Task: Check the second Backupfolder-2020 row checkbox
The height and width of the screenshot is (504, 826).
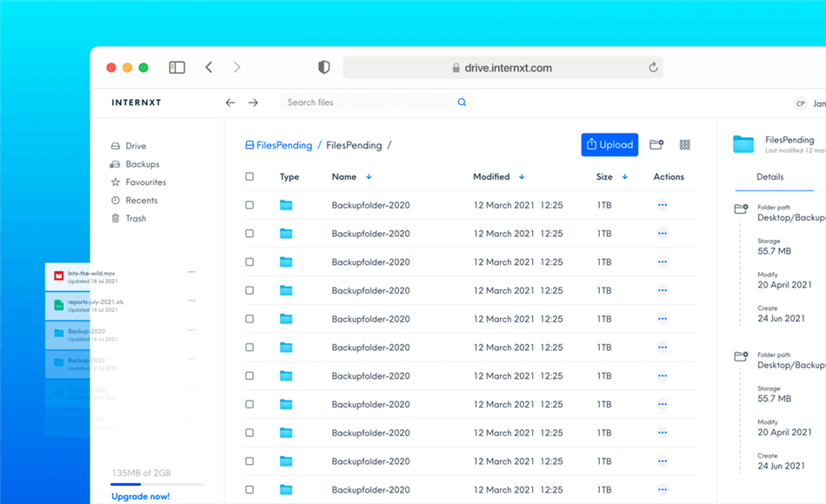Action: coord(250,233)
